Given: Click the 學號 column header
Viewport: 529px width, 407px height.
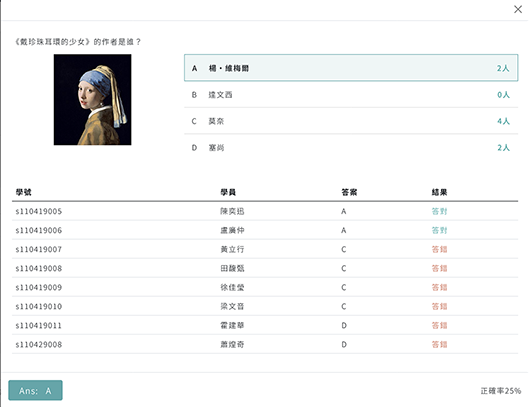Looking at the screenshot, I should (x=24, y=192).
